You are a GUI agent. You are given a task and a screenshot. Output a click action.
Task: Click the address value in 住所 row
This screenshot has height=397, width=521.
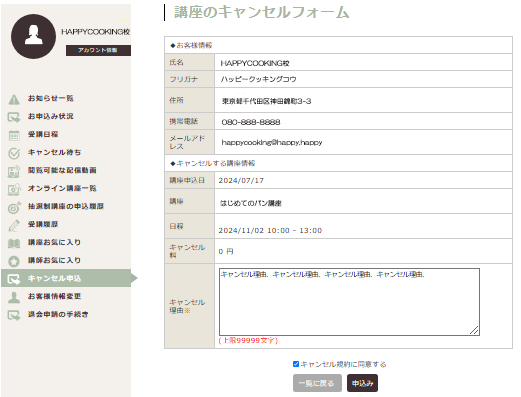coord(267,101)
